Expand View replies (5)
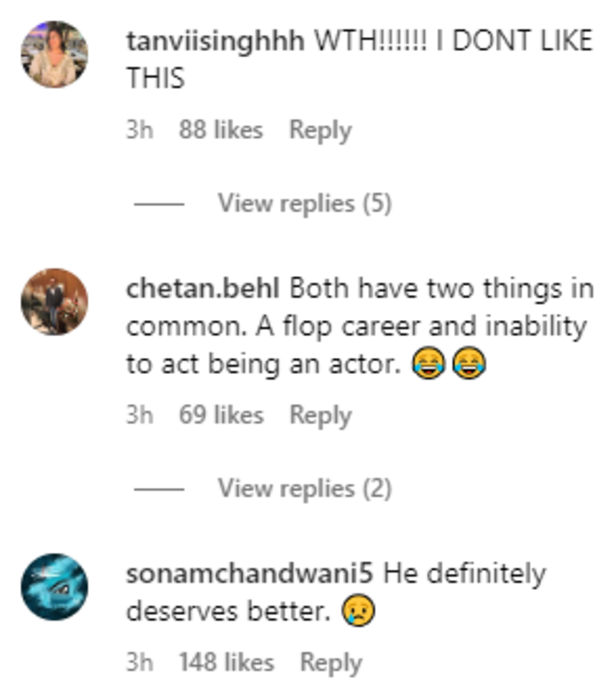The height and width of the screenshot is (694, 616). [x=304, y=204]
